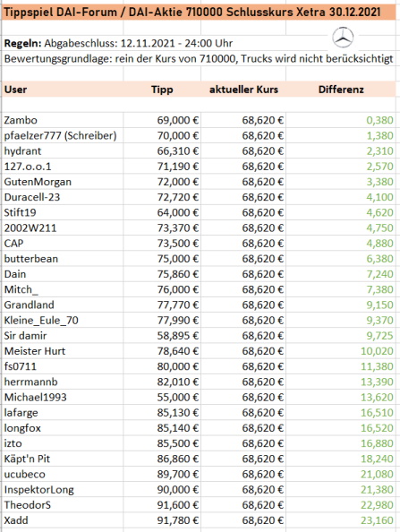Image resolution: width=400 pixels, height=532 pixels.
Task: Select the Tipp column header cell
Action: 162,90
